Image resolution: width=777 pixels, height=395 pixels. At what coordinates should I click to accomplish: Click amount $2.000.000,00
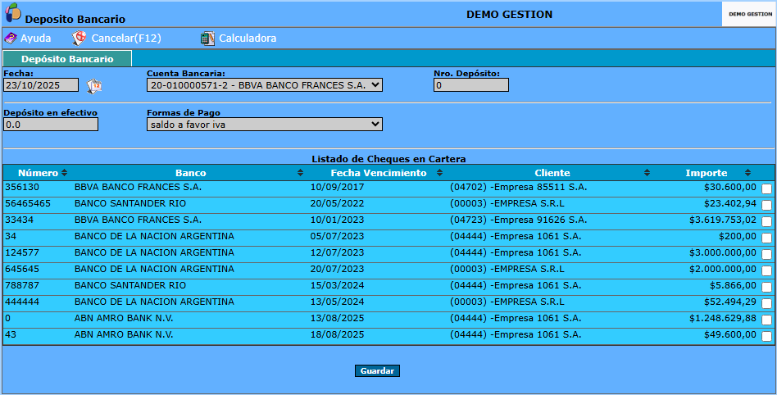pos(723,269)
